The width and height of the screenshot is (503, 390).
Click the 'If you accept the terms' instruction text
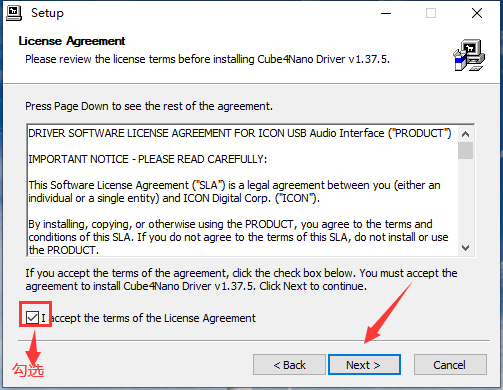coord(241,279)
